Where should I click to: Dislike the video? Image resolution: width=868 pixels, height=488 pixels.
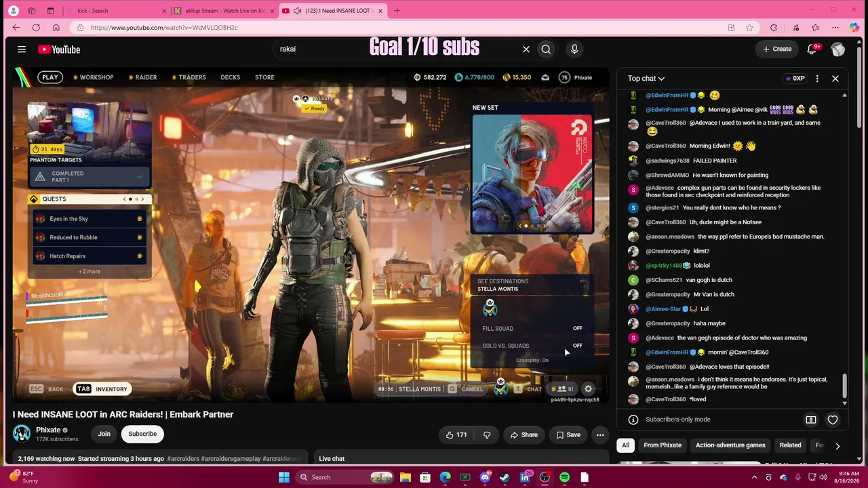[x=487, y=434]
